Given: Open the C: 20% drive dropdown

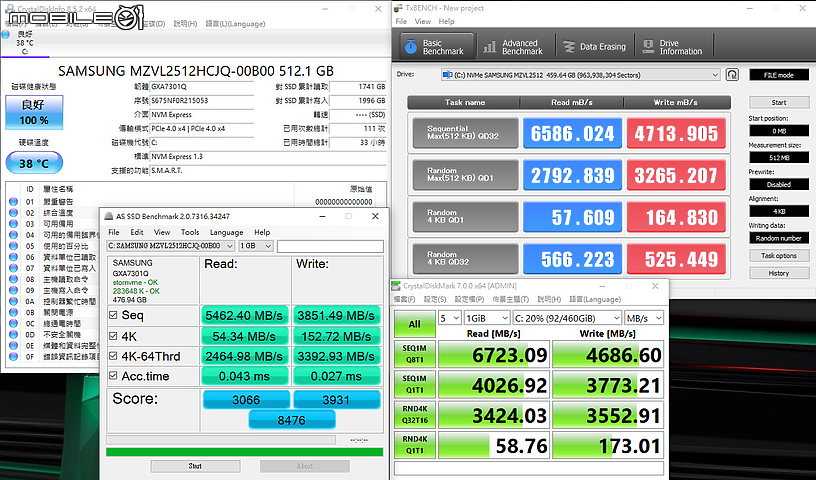Looking at the screenshot, I should (x=567, y=318).
